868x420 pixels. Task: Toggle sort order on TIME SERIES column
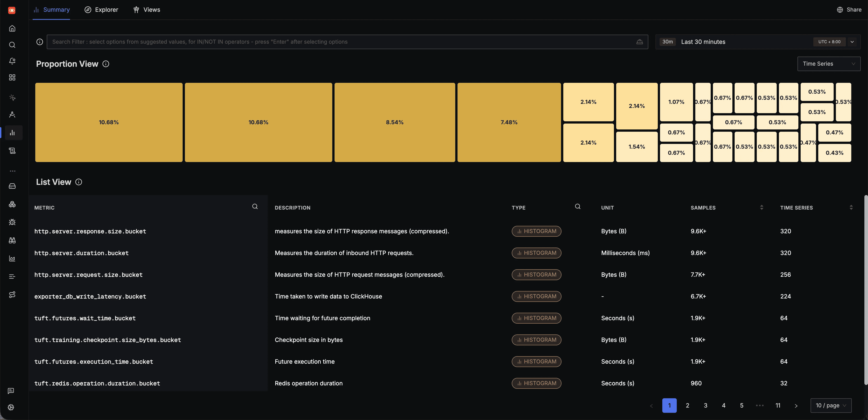point(851,208)
